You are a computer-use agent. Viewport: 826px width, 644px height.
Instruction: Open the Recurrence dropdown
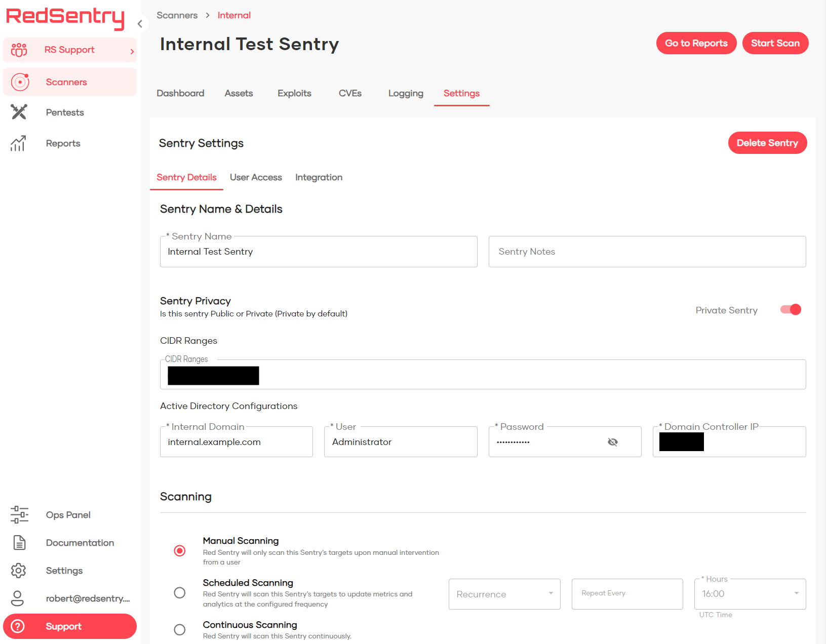(504, 594)
